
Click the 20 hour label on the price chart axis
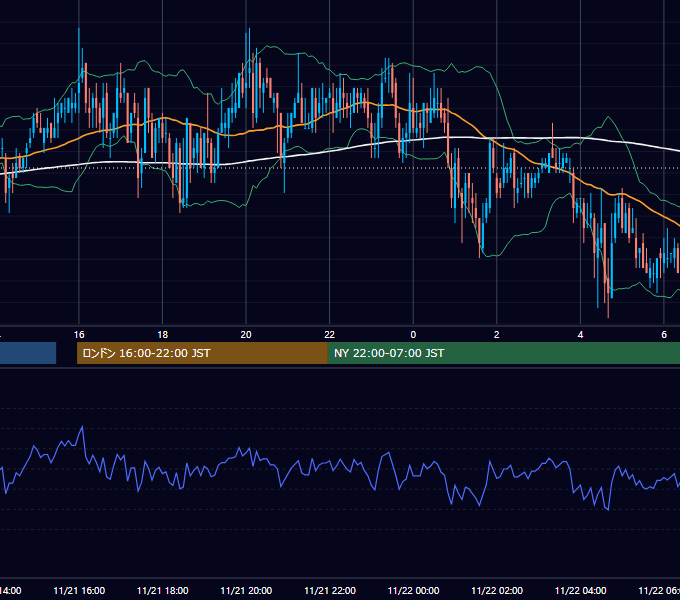click(x=246, y=335)
